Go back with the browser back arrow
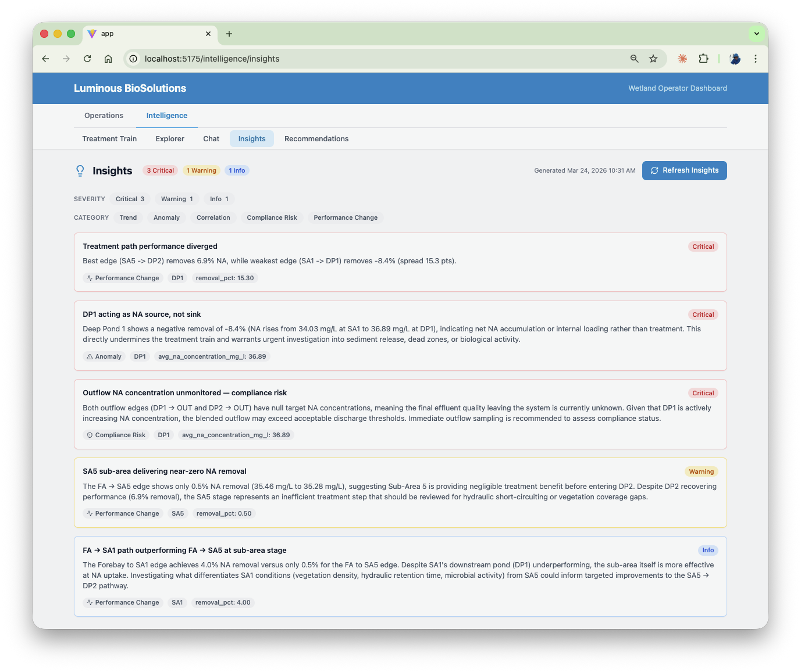Image resolution: width=801 pixels, height=672 pixels. [x=45, y=59]
